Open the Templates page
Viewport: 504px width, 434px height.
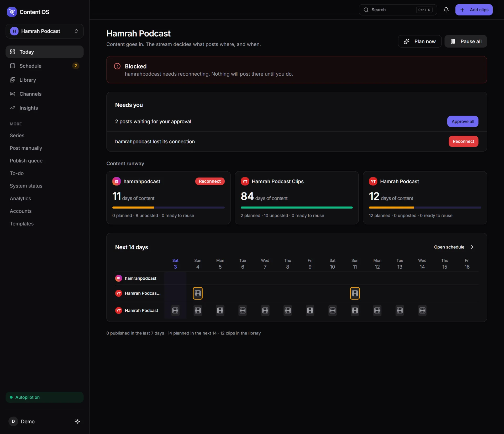(22, 224)
